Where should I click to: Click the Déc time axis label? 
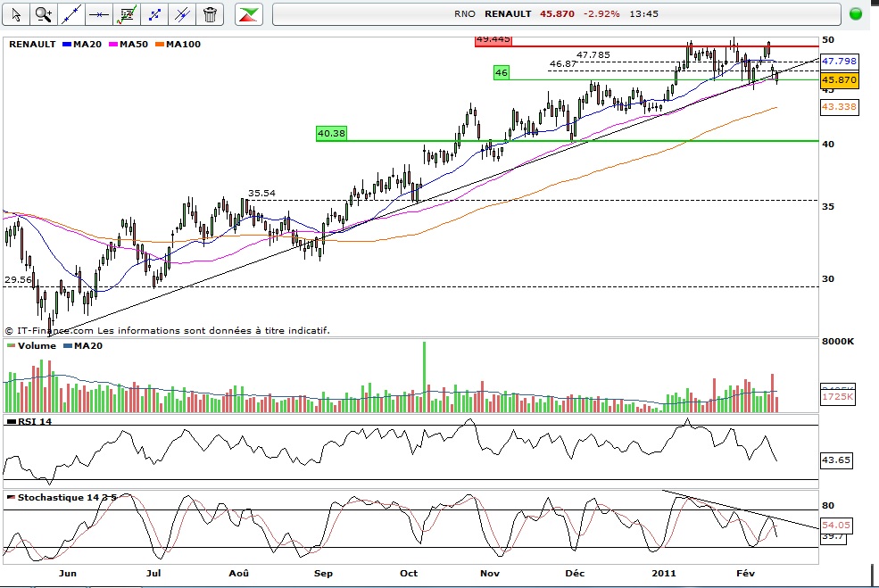[575, 574]
